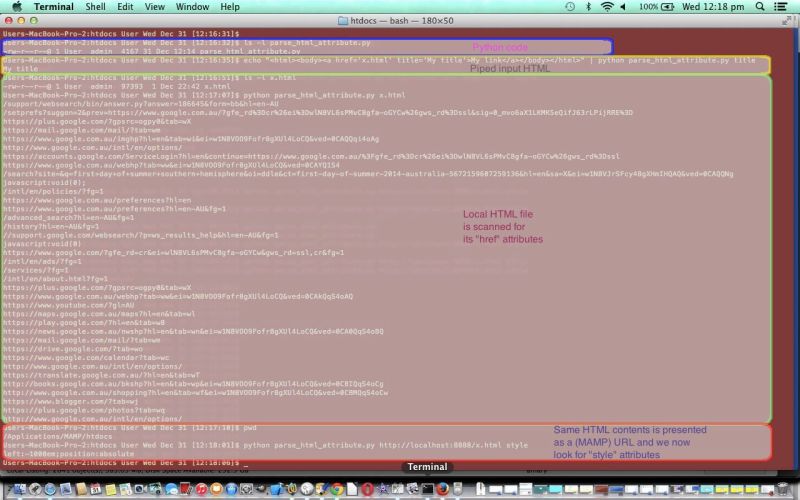This screenshot has height=500, width=800.
Task: Open the Help menu
Action: [x=230, y=7]
